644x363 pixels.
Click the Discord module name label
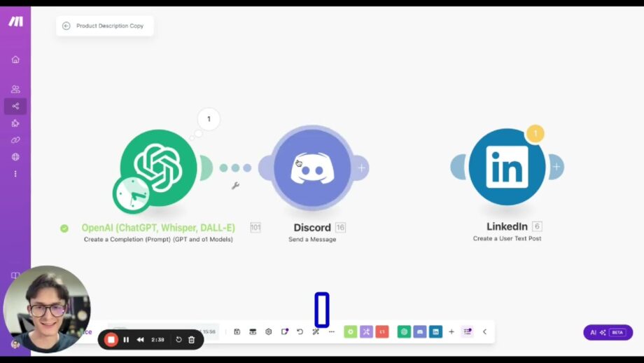312,228
